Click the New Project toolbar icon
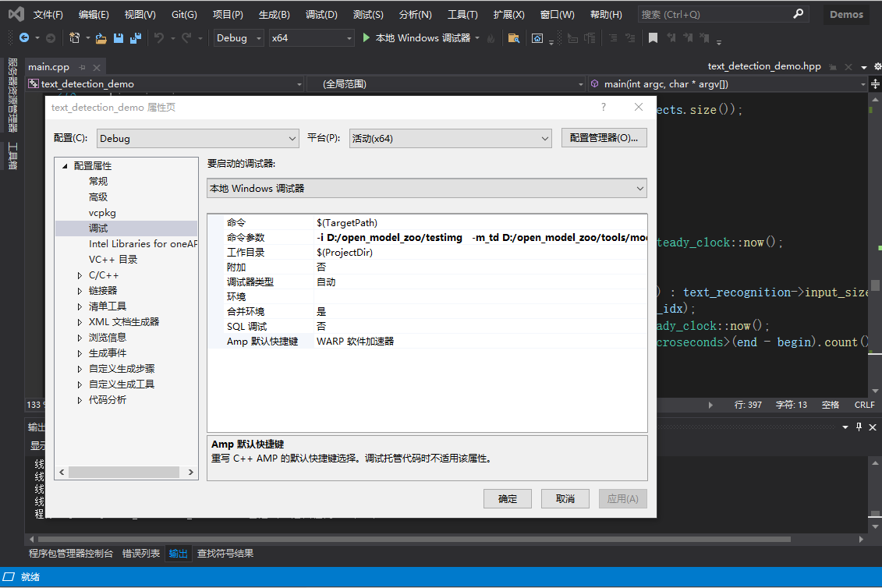Image resolution: width=882 pixels, height=588 pixels. click(74, 37)
